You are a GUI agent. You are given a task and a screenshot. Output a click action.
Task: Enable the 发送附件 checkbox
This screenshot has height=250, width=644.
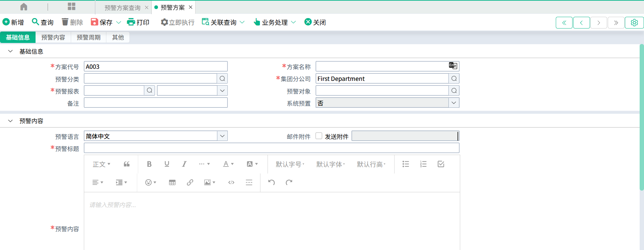coord(319,136)
